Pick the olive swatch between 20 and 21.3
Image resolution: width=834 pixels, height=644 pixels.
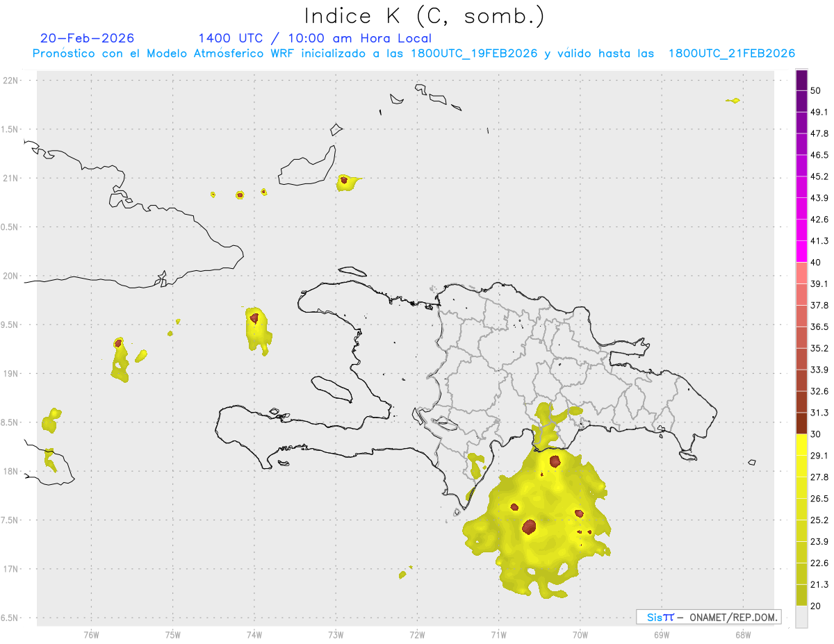coord(801,595)
